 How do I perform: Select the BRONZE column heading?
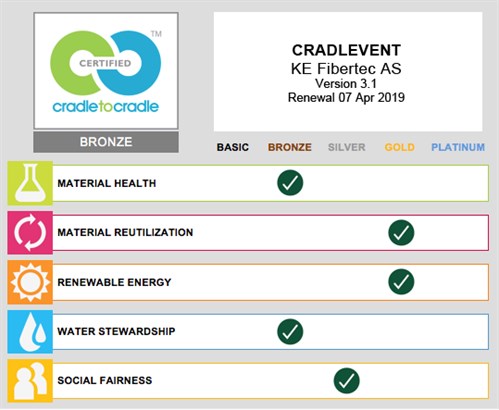tap(290, 147)
